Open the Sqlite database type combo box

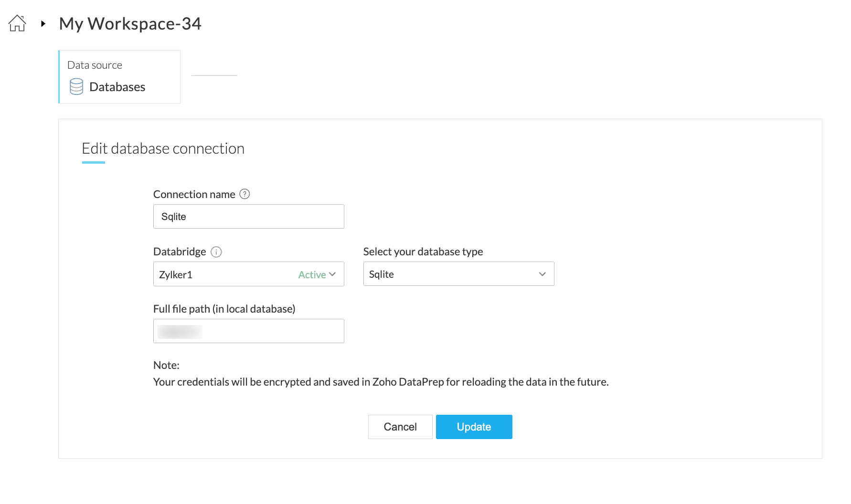pyautogui.click(x=449, y=274)
